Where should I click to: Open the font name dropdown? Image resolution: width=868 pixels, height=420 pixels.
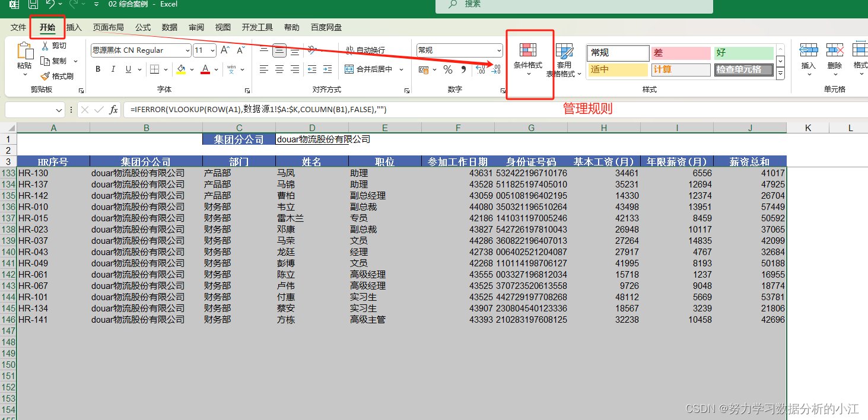click(188, 50)
